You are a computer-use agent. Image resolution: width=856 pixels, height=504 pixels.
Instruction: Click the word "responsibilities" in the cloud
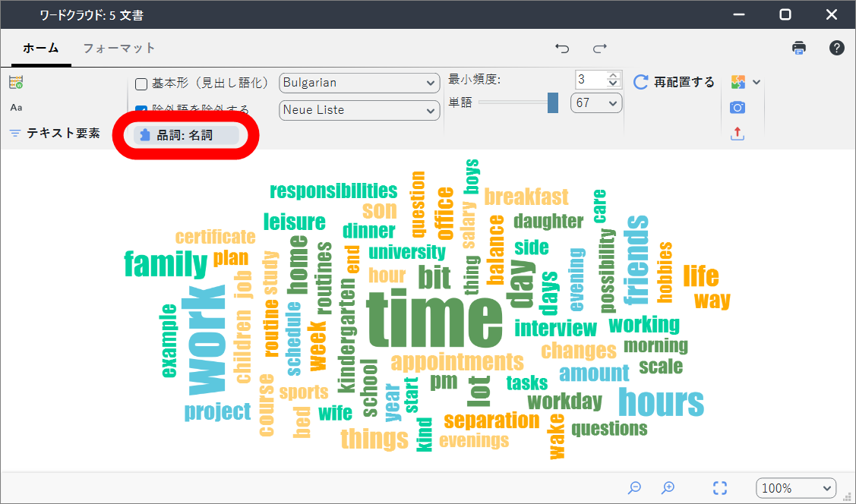[333, 191]
